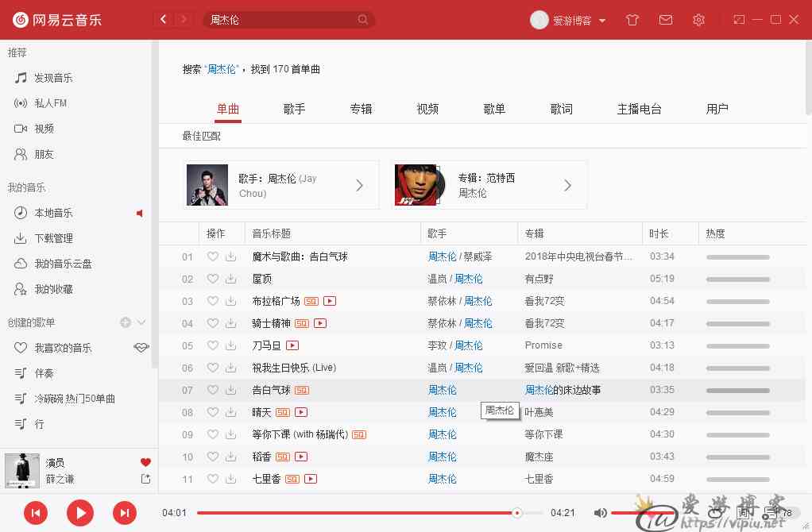Click artist 薛之谦 in player

coord(60,479)
